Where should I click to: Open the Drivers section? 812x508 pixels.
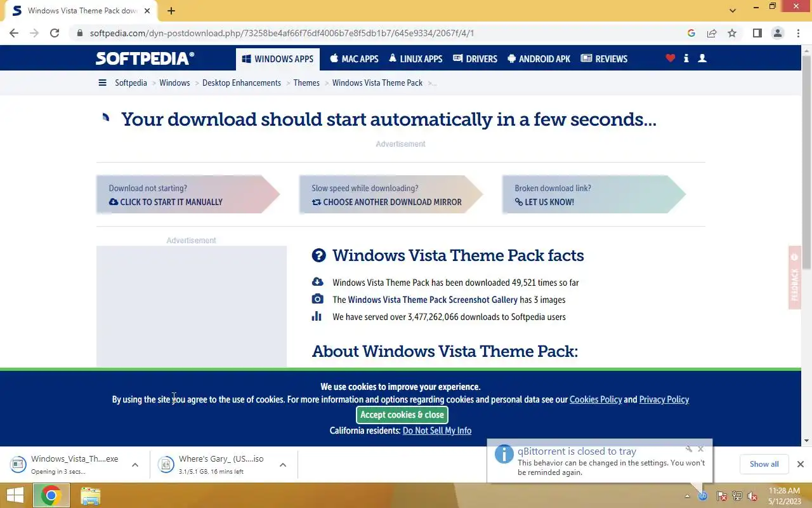[x=475, y=58]
